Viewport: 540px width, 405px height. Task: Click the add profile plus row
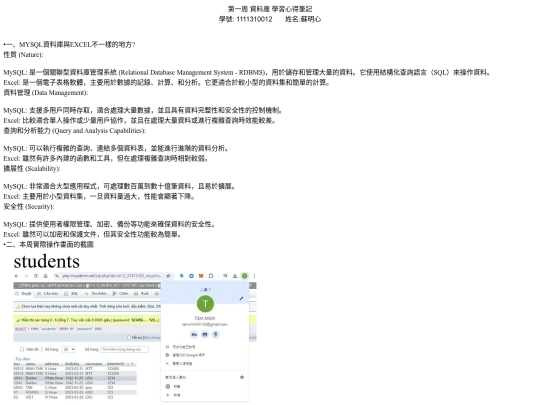205,395
